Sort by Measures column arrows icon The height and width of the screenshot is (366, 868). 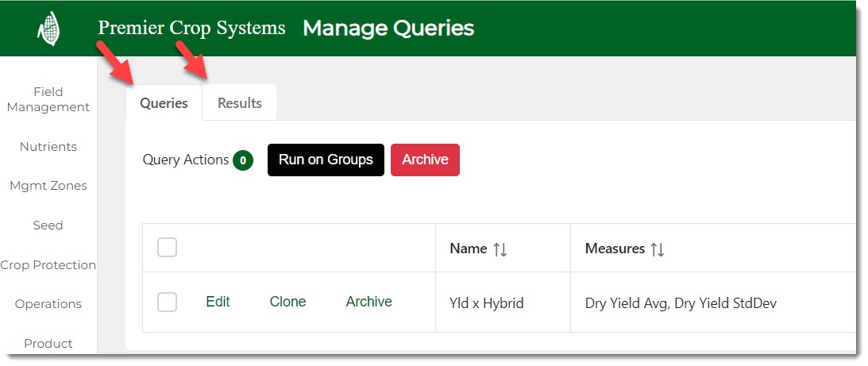coord(657,249)
